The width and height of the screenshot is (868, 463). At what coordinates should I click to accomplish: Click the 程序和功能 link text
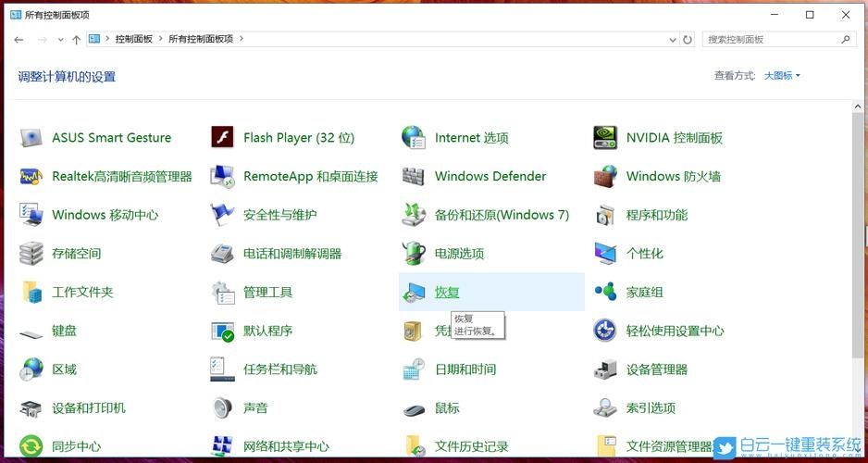click(x=656, y=215)
